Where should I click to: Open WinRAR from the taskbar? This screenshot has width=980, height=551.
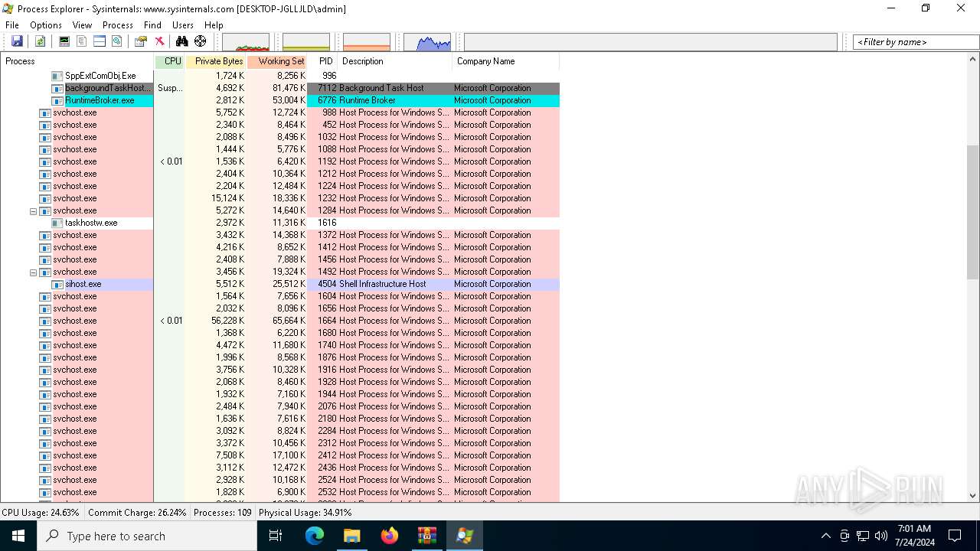[426, 536]
